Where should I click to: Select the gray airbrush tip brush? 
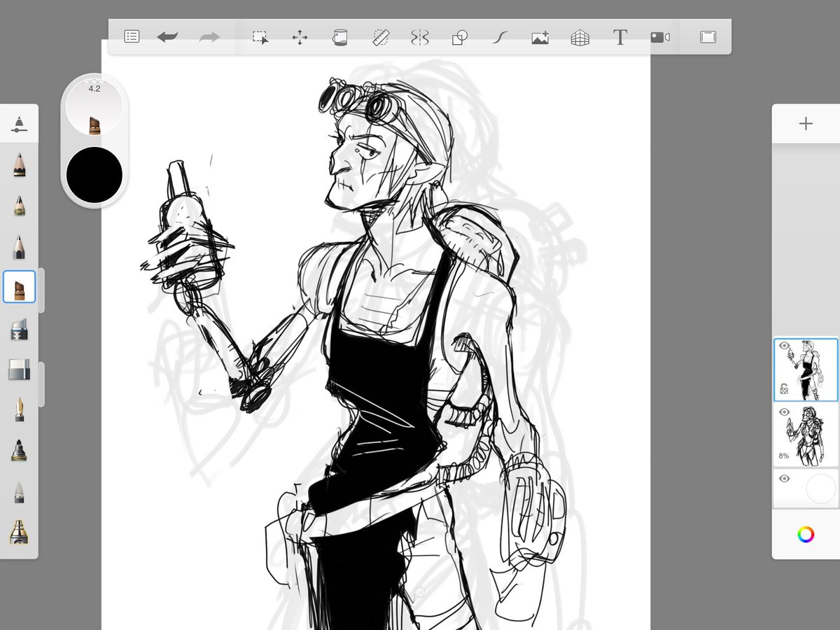(20, 492)
